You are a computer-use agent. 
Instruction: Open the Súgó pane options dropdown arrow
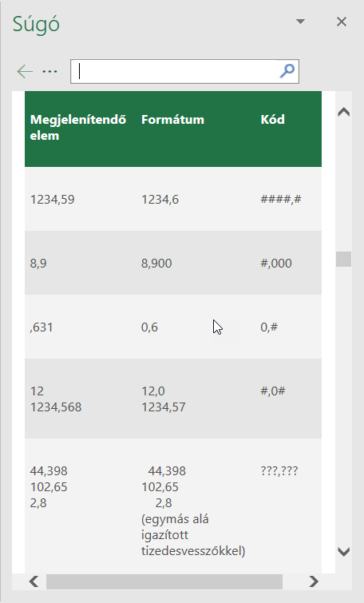[x=301, y=22]
